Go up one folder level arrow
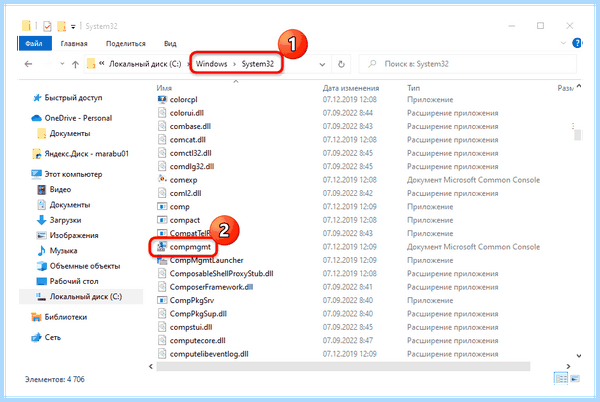The height and width of the screenshot is (402, 600). pyautogui.click(x=75, y=64)
